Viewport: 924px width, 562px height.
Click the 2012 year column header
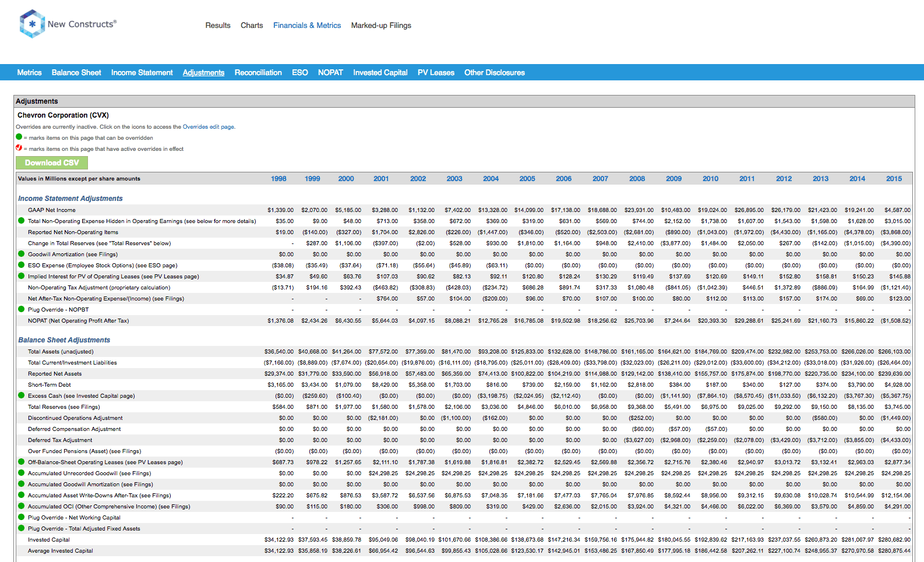784,179
